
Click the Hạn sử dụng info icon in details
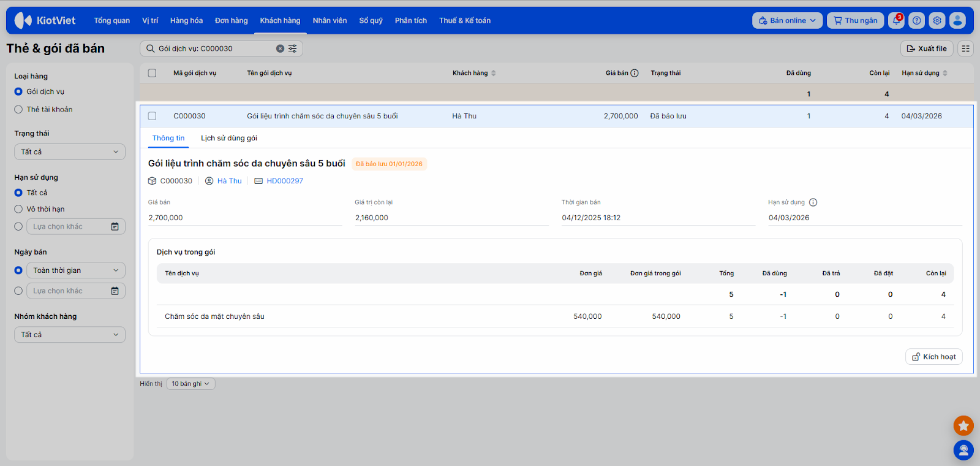(x=813, y=202)
